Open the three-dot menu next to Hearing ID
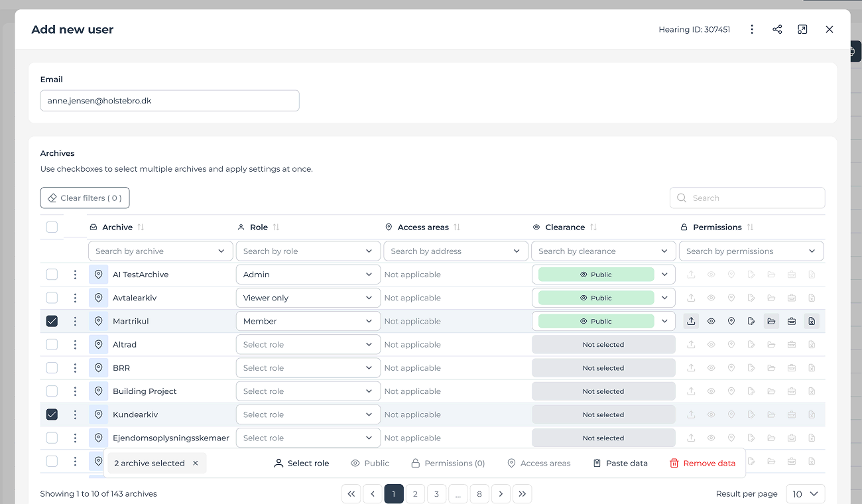Viewport: 862px width, 504px height. click(752, 29)
